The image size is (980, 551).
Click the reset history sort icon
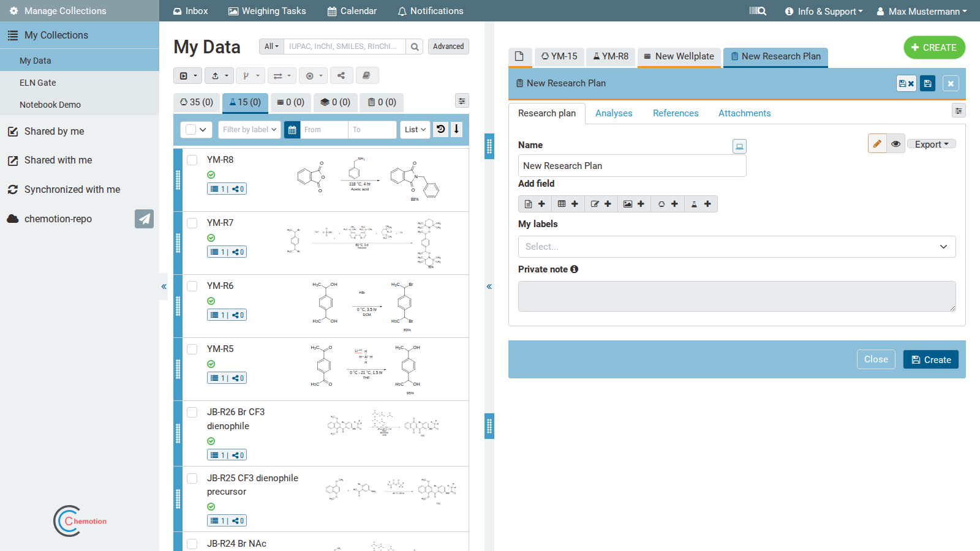coord(441,130)
